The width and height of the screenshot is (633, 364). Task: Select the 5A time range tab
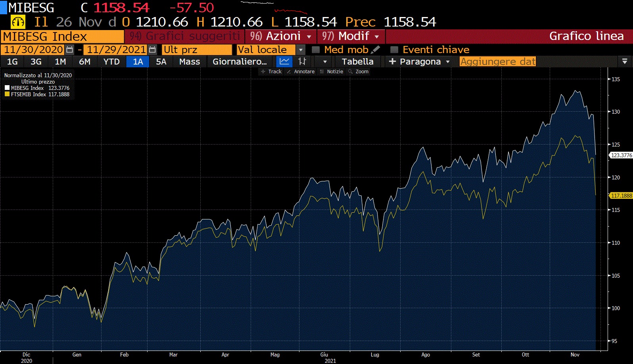point(161,61)
